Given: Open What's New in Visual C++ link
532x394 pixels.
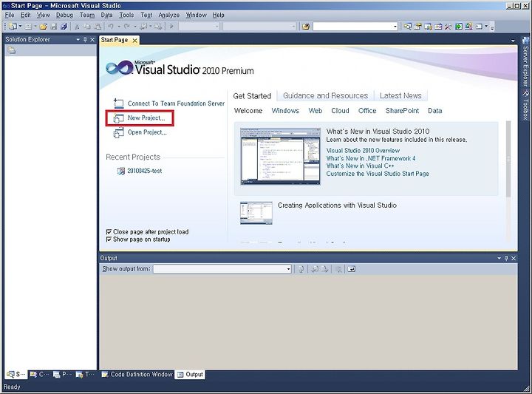Looking at the screenshot, I should coord(360,166).
